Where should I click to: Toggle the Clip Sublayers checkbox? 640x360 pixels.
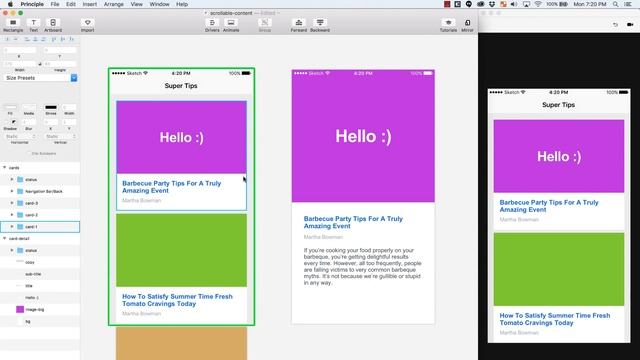coord(29,153)
